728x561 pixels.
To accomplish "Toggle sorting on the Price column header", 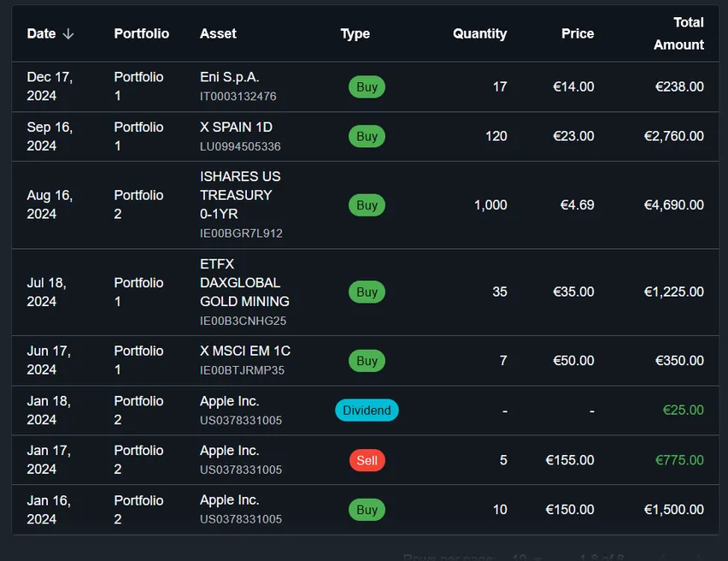I will pos(578,33).
